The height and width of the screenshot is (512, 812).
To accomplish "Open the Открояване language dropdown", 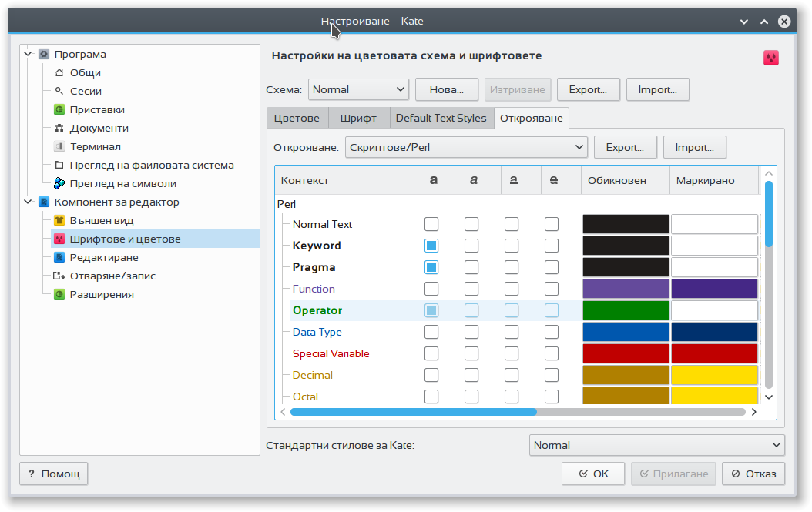I will (466, 148).
